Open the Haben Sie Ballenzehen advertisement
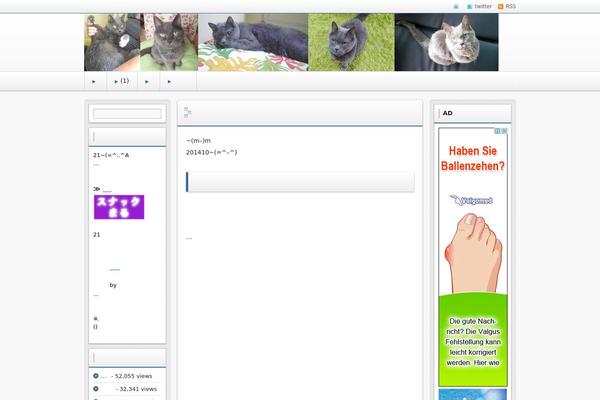The image size is (600, 400). pos(473,257)
